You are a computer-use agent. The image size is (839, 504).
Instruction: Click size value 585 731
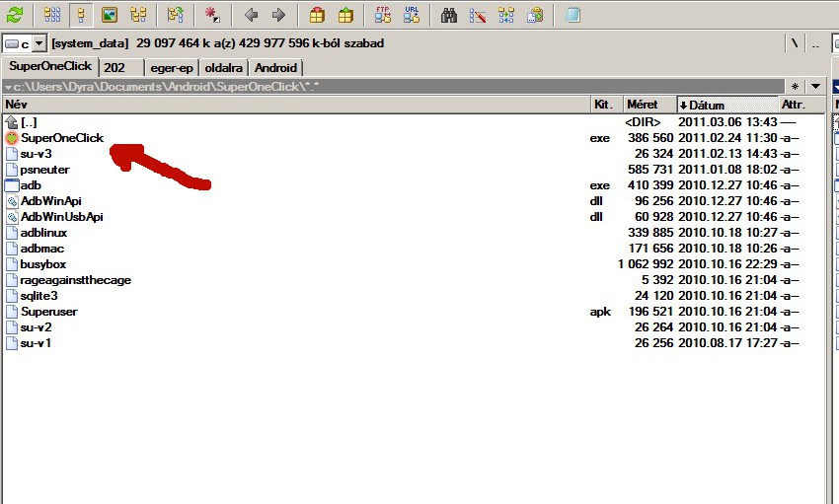pyautogui.click(x=650, y=170)
